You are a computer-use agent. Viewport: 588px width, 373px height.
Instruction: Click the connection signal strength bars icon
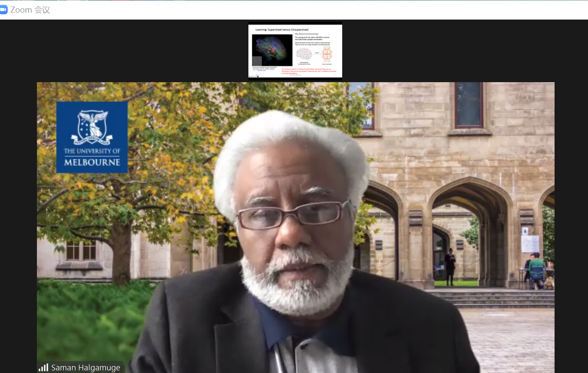43,367
